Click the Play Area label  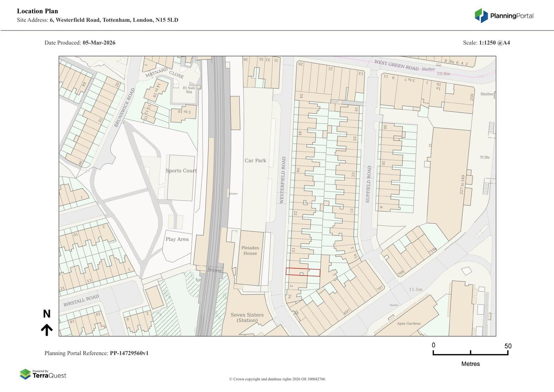[x=177, y=239]
